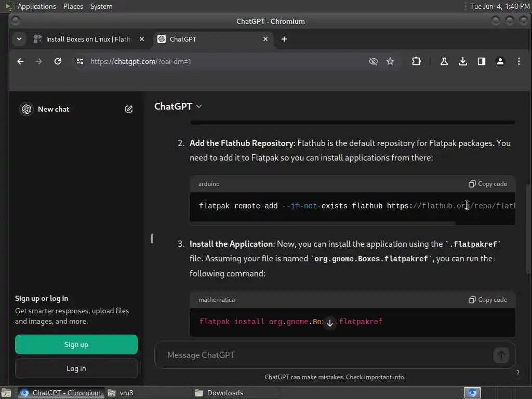
Task: Open site information icon in address bar
Action: click(79, 61)
